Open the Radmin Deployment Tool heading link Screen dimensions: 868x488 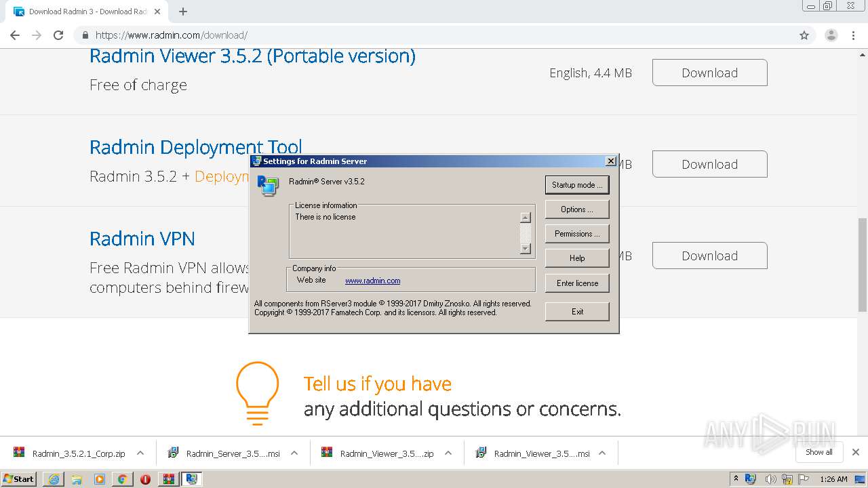[196, 146]
